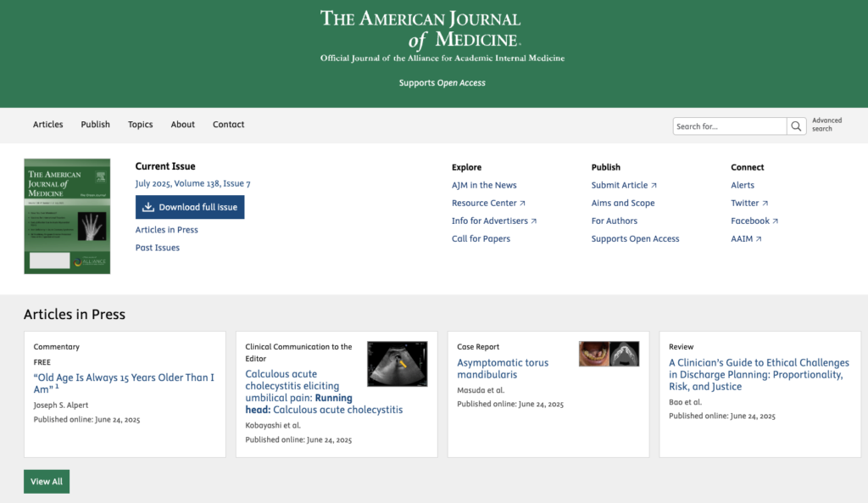Click the Case Report label
Screen dimensions: 868x503
click(x=478, y=347)
